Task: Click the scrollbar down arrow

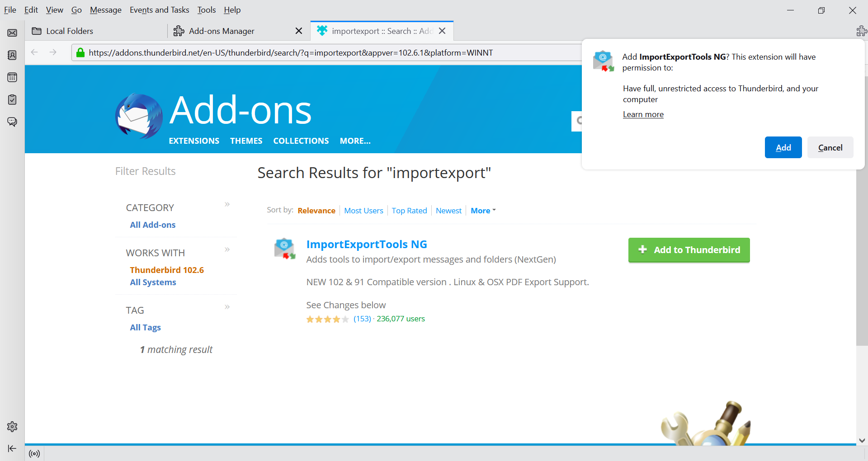Action: point(862,440)
